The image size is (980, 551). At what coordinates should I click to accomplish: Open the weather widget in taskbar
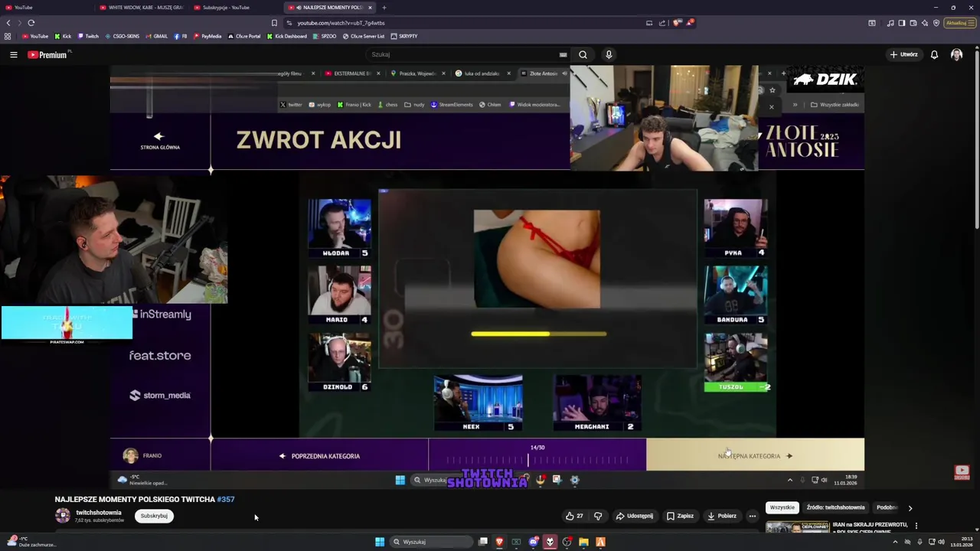click(x=31, y=542)
